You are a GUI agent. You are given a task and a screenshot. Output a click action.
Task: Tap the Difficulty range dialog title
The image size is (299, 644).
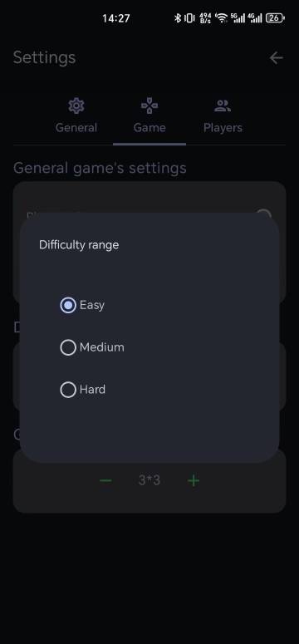pyautogui.click(x=79, y=245)
